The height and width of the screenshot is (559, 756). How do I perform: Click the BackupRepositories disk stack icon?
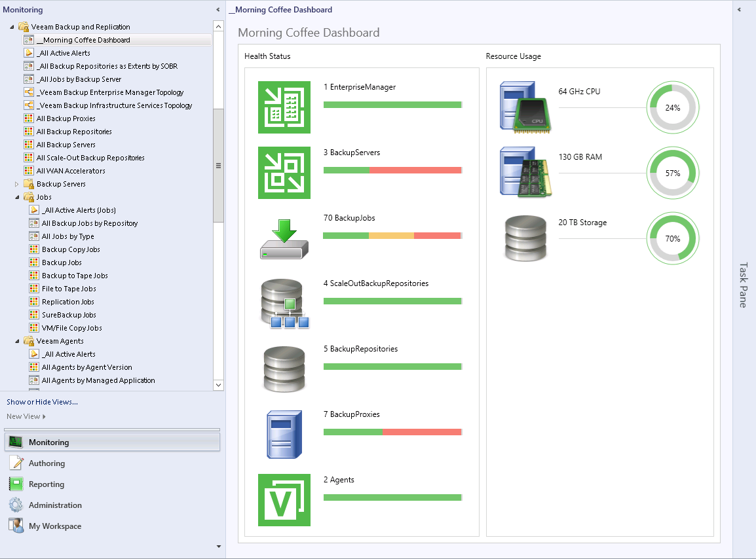pos(284,369)
